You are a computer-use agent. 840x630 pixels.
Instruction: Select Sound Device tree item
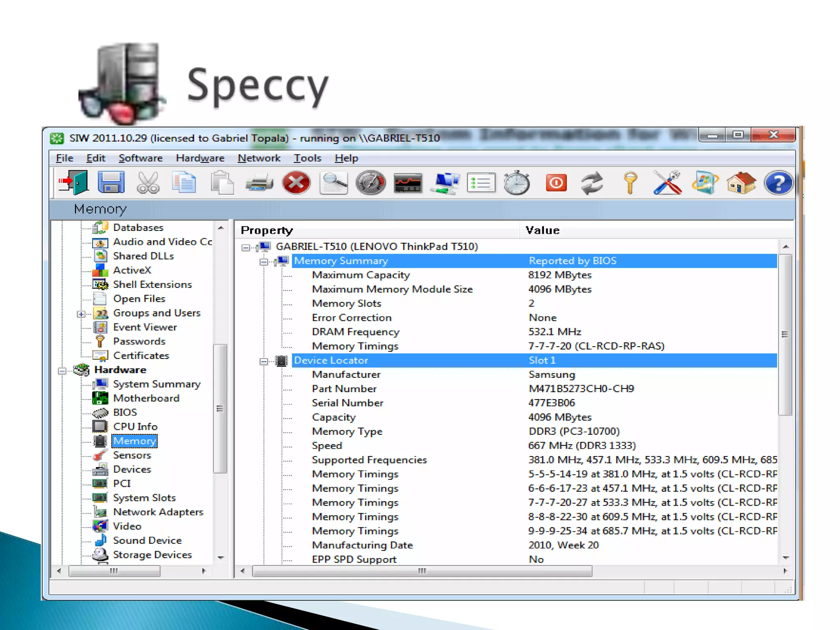[x=147, y=541]
